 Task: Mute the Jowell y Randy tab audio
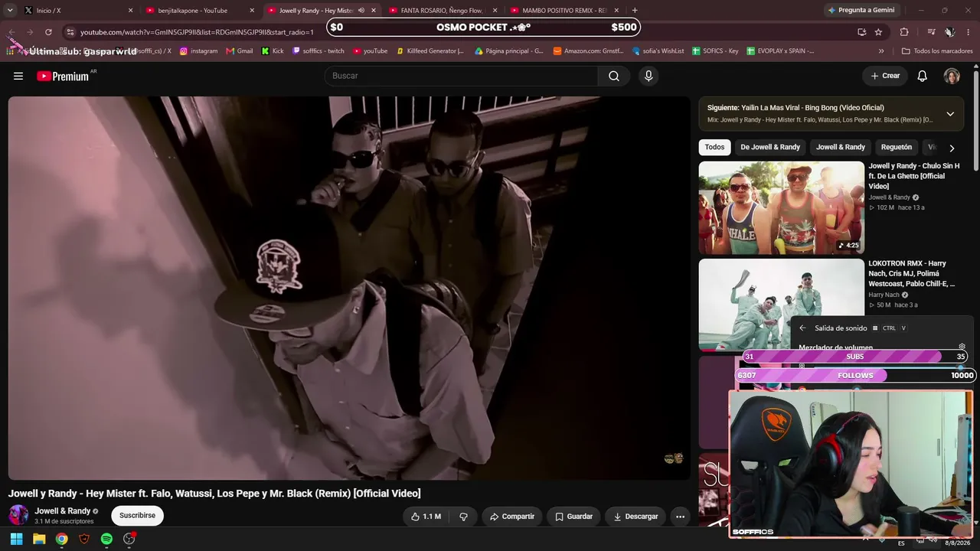[x=361, y=11]
